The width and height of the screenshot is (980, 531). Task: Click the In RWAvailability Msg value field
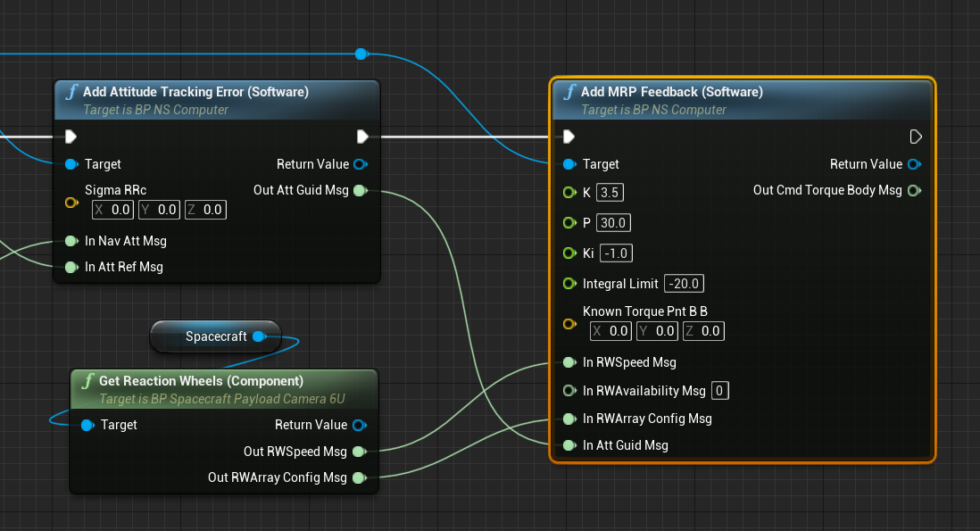click(720, 391)
